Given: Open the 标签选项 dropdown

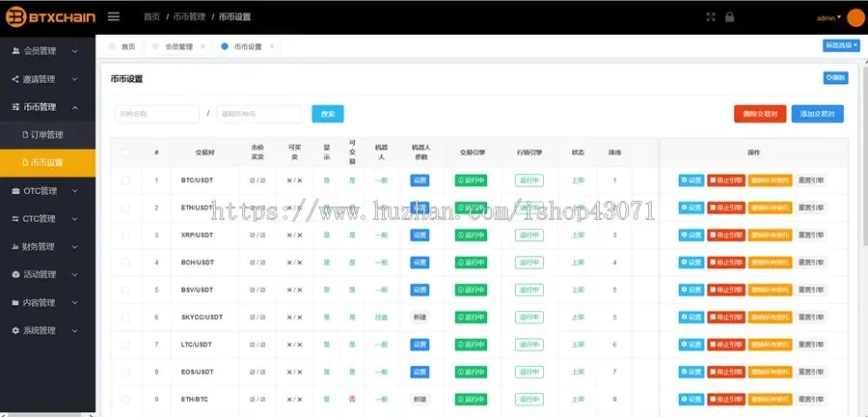Looking at the screenshot, I should [x=841, y=46].
